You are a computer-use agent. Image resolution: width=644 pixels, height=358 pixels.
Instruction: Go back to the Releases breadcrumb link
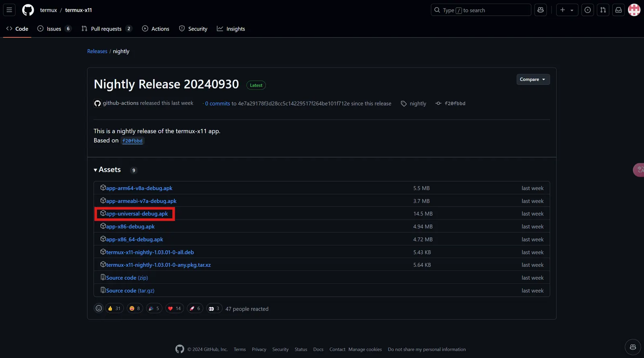(97, 52)
